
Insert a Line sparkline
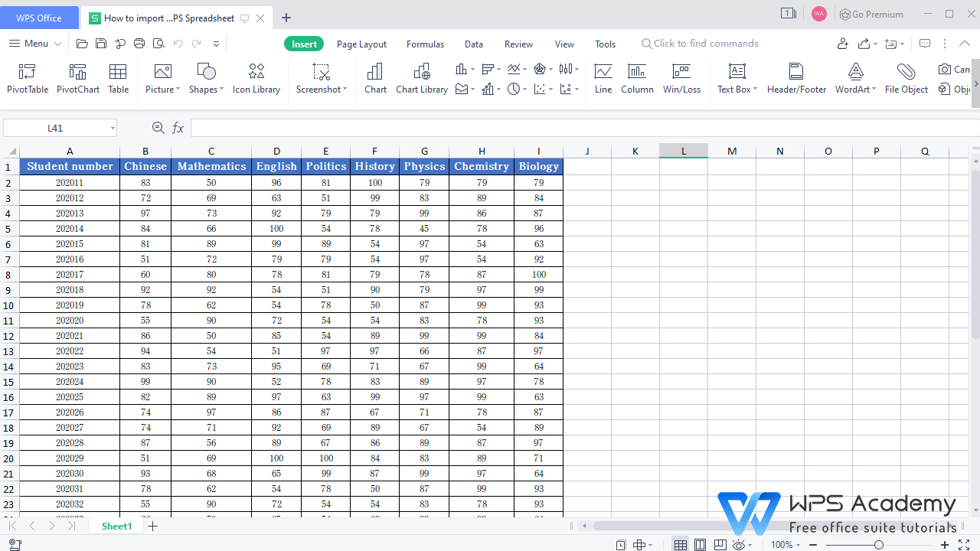(603, 77)
